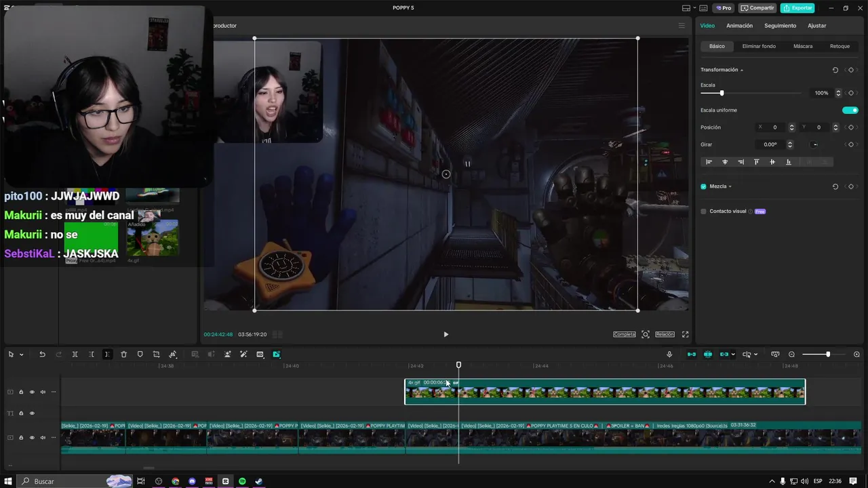The image size is (868, 488).
Task: Click the preview zoom scan icon
Action: click(x=646, y=334)
